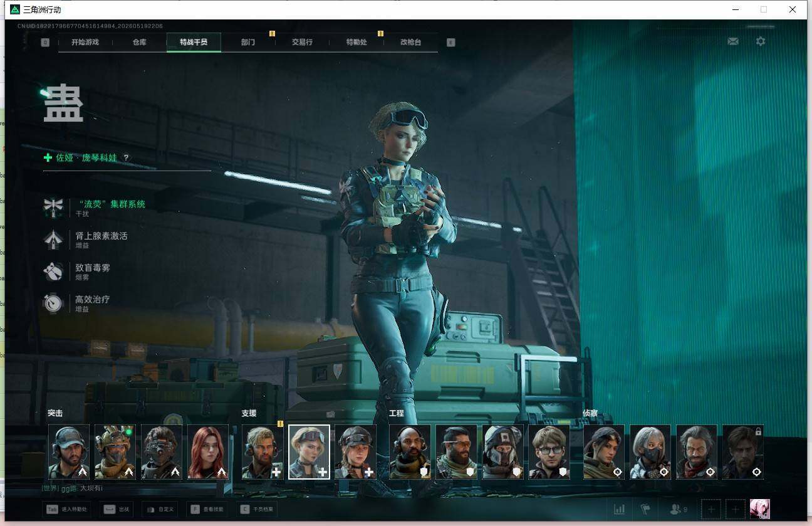
Task: Click the 干员档案 button
Action: tap(258, 509)
